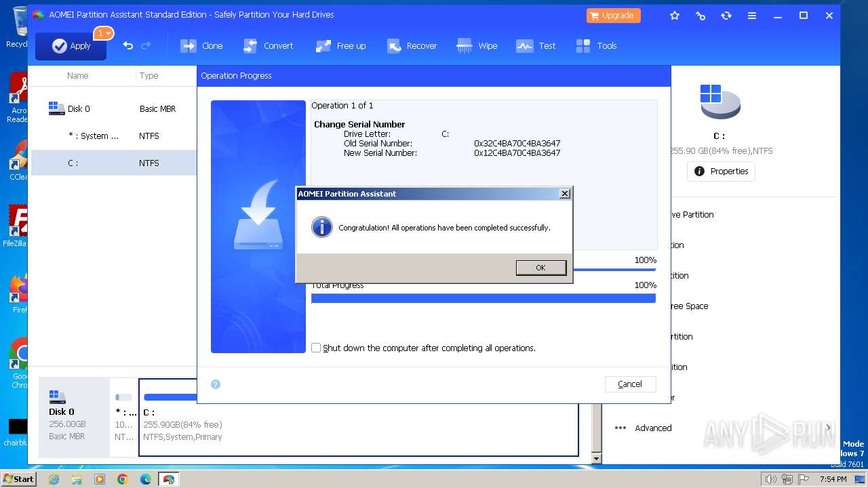Viewport: 868px width, 488px height.
Task: Click OK in the success message dialog
Action: (540, 268)
